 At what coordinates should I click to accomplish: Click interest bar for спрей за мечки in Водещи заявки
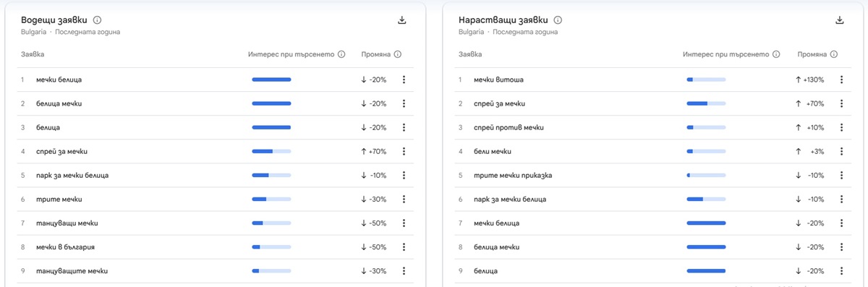[271, 151]
